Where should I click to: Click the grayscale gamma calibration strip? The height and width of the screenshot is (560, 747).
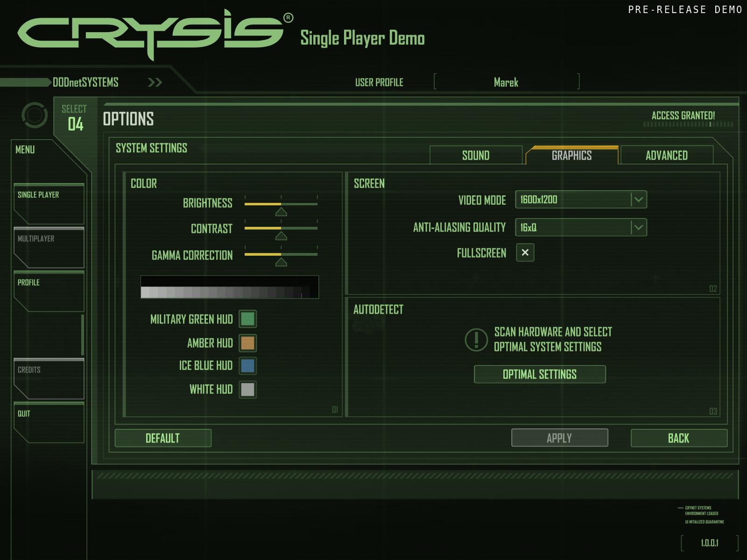click(230, 287)
